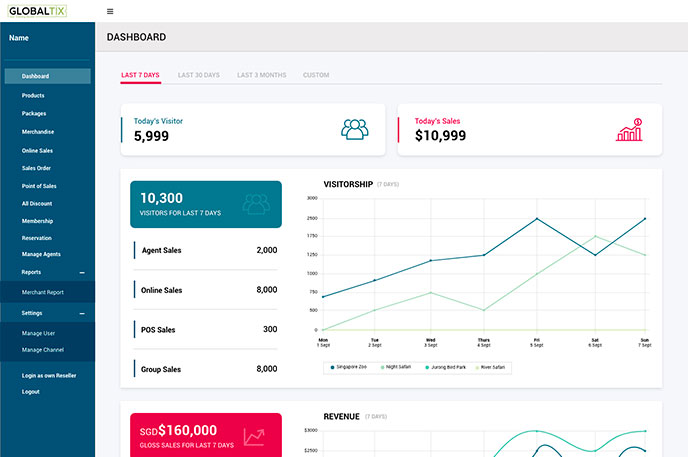Viewport: 688px width, 457px height.
Task: Select the Last 7 Days tab
Action: tap(140, 75)
